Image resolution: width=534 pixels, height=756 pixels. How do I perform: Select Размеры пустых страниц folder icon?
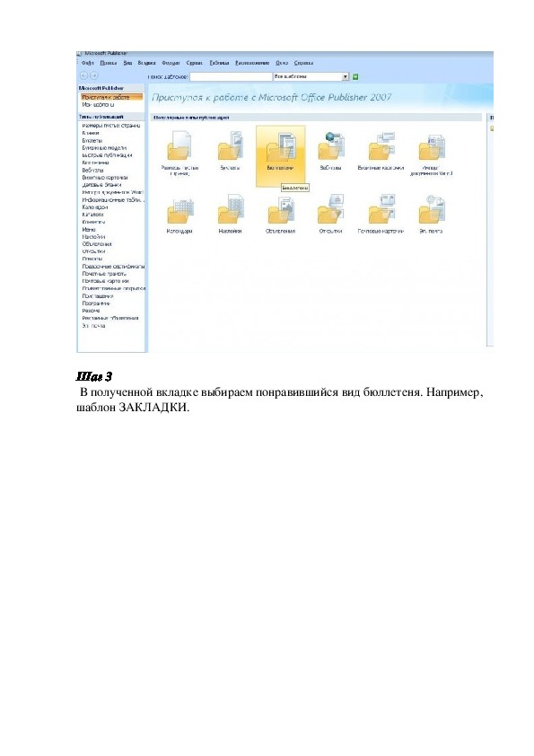179,146
